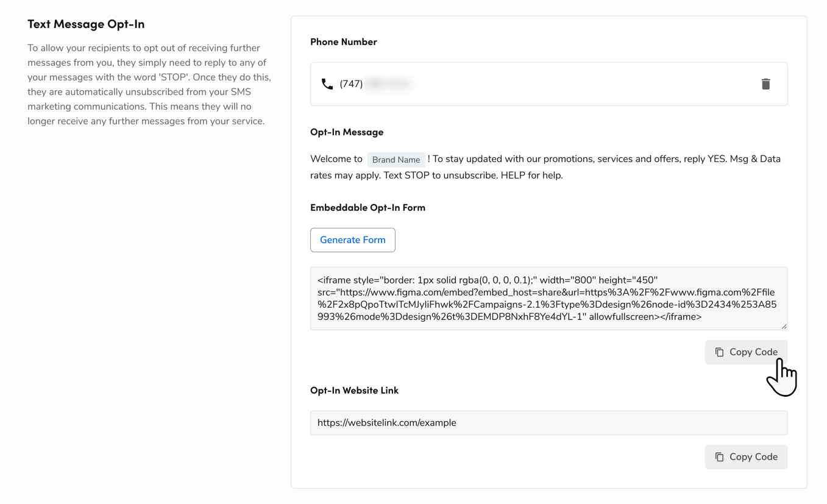
Task: Click the 'Welcome to' text in the opt-in message
Action: click(x=336, y=159)
